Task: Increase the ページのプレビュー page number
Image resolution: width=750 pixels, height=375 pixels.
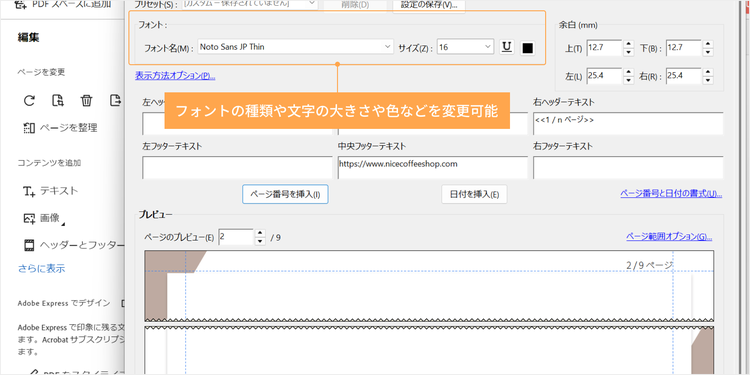Action: click(x=260, y=233)
